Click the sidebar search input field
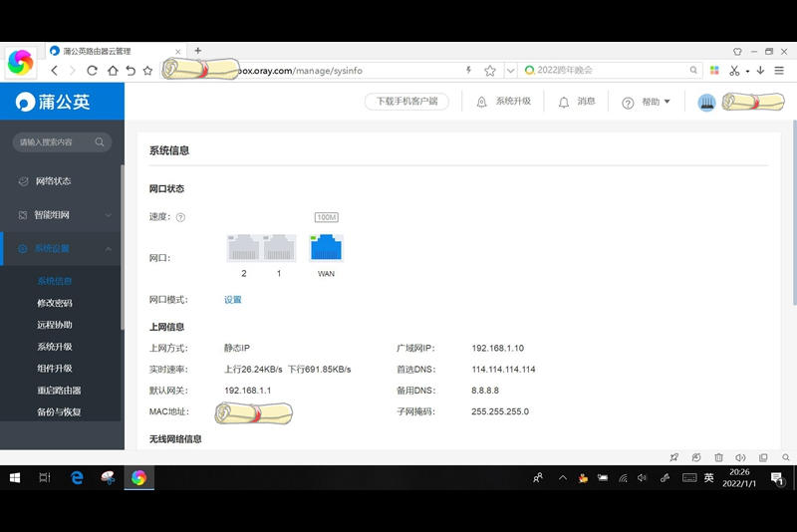The width and height of the screenshot is (797, 532). click(x=55, y=142)
